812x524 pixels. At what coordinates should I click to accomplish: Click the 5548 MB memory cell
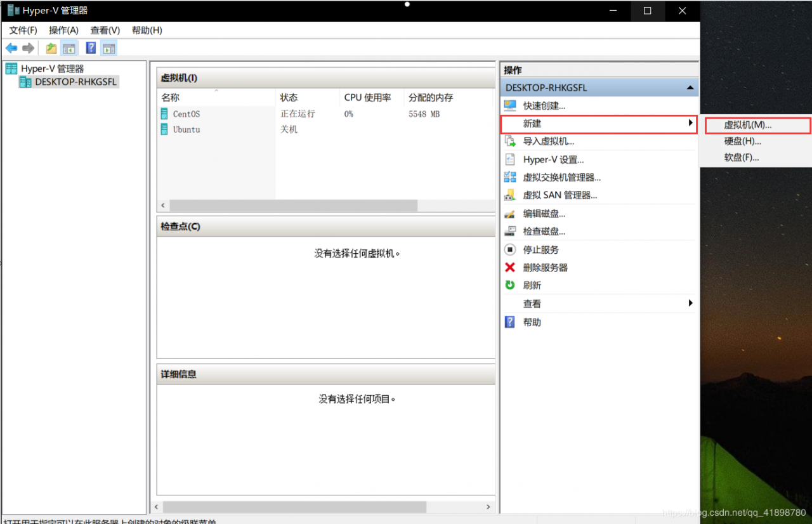tap(424, 114)
